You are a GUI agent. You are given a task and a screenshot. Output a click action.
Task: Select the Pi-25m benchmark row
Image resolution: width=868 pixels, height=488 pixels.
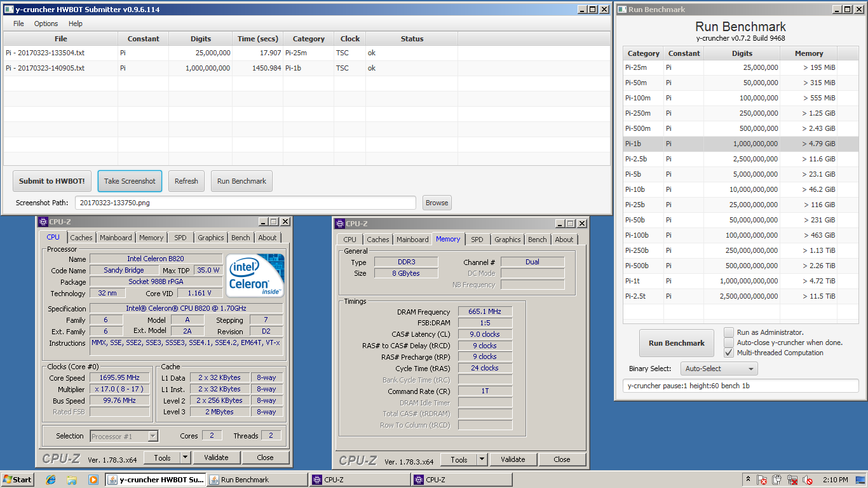click(741, 67)
